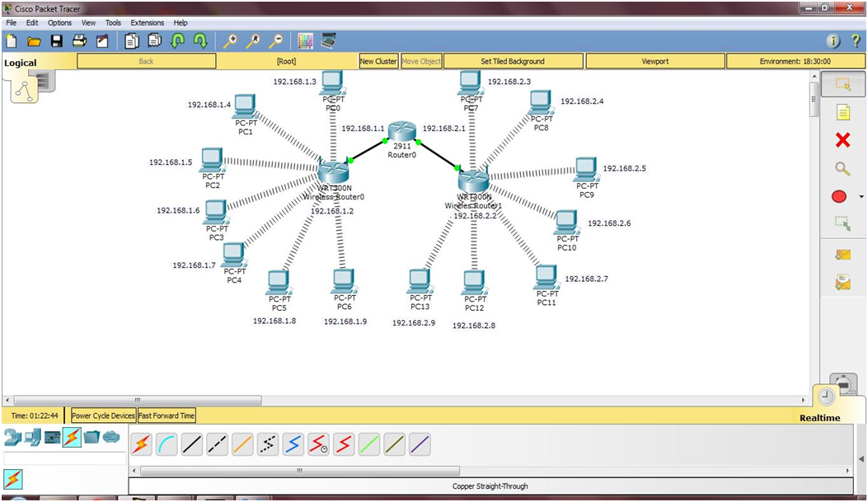Viewport: 868px width, 502px height.
Task: Pick the orange Fiber cable
Action: point(242,444)
